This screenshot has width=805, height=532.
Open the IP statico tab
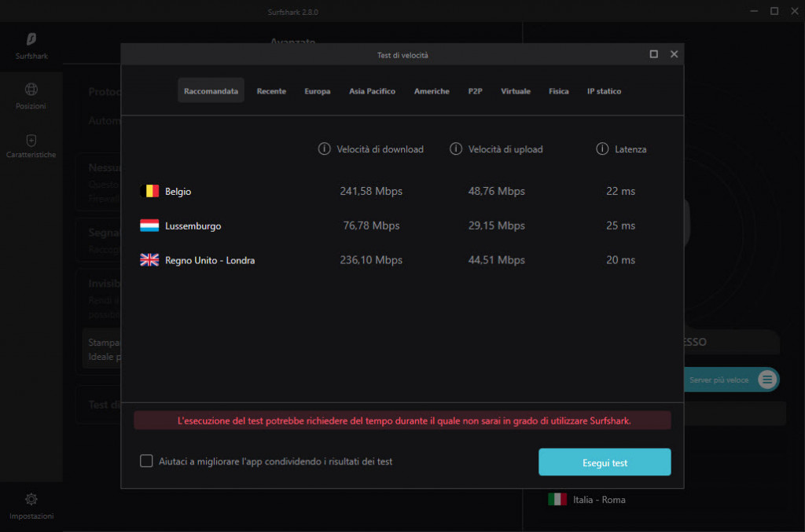point(605,91)
